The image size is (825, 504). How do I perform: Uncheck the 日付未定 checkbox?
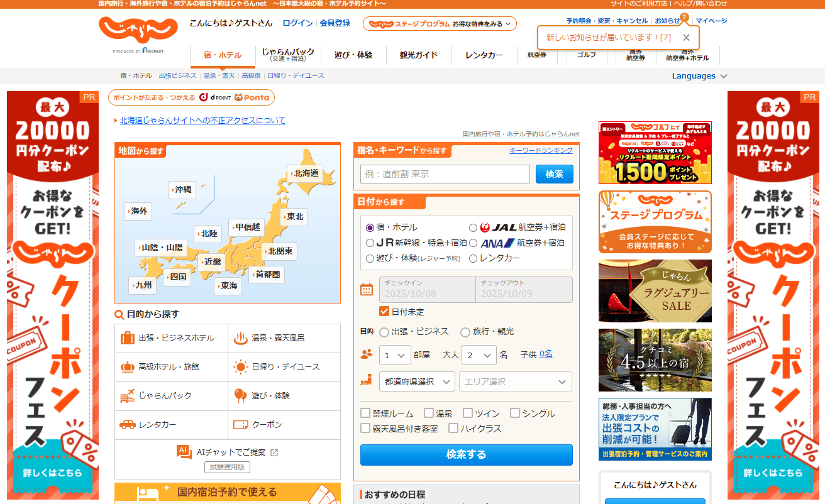tap(384, 312)
